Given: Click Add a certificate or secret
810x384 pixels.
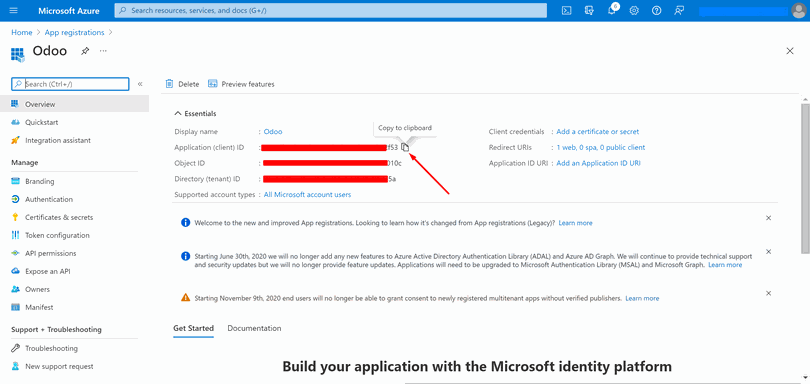Looking at the screenshot, I should click(x=597, y=132).
